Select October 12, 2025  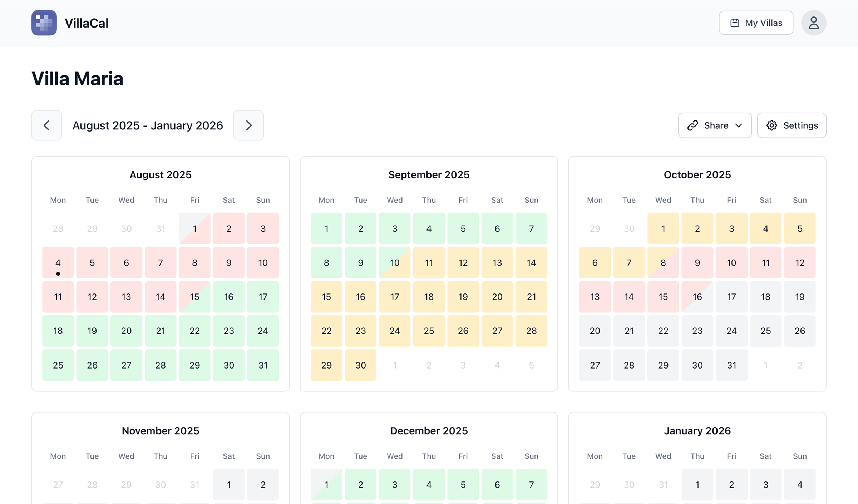(x=800, y=263)
